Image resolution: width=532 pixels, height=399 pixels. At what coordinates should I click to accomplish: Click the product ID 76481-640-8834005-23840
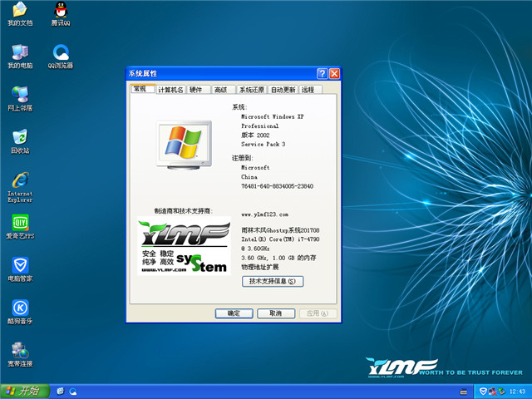click(277, 186)
